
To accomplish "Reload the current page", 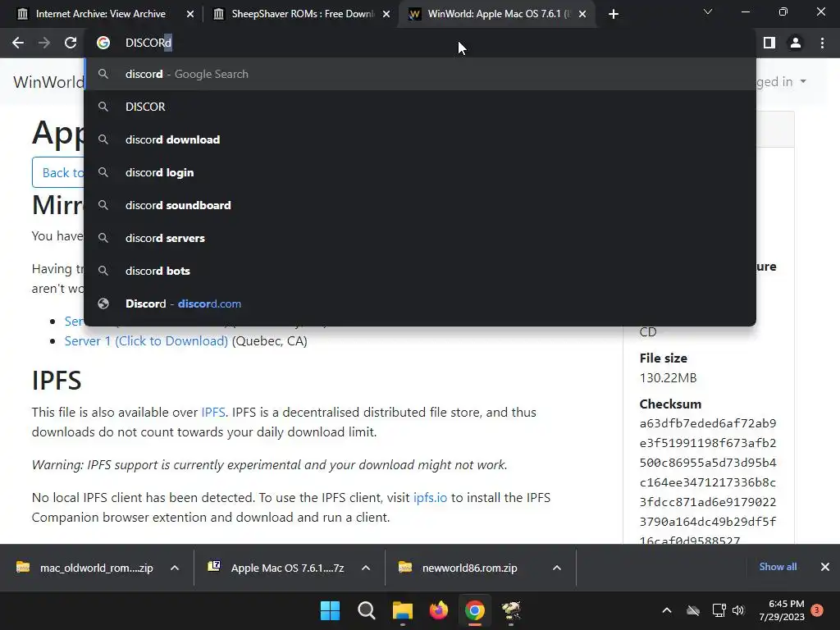I will click(71, 43).
